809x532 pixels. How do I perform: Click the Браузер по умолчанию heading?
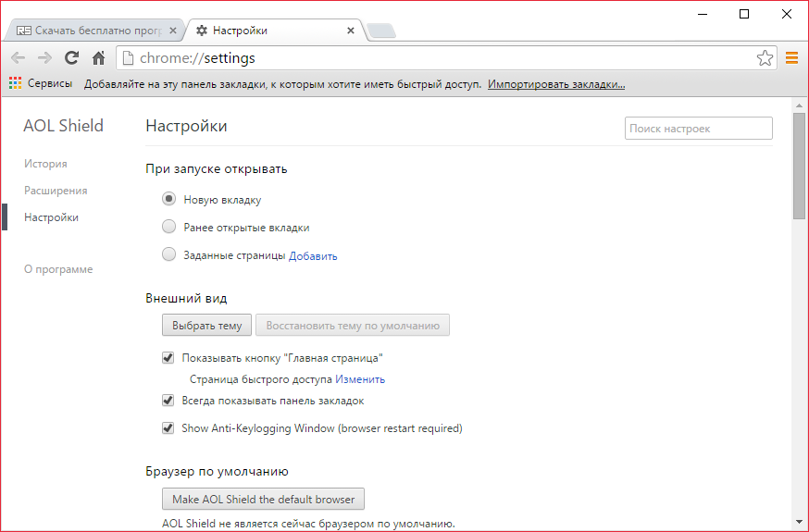[x=217, y=471]
